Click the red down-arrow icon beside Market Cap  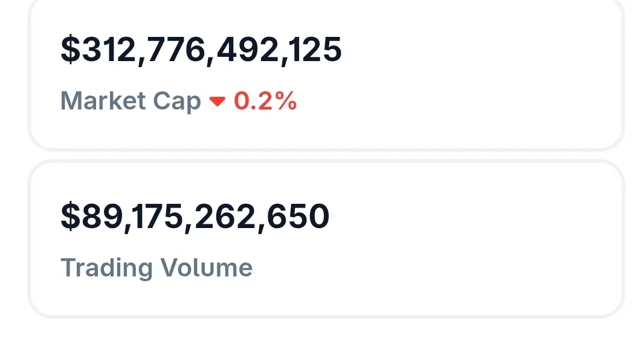(217, 102)
